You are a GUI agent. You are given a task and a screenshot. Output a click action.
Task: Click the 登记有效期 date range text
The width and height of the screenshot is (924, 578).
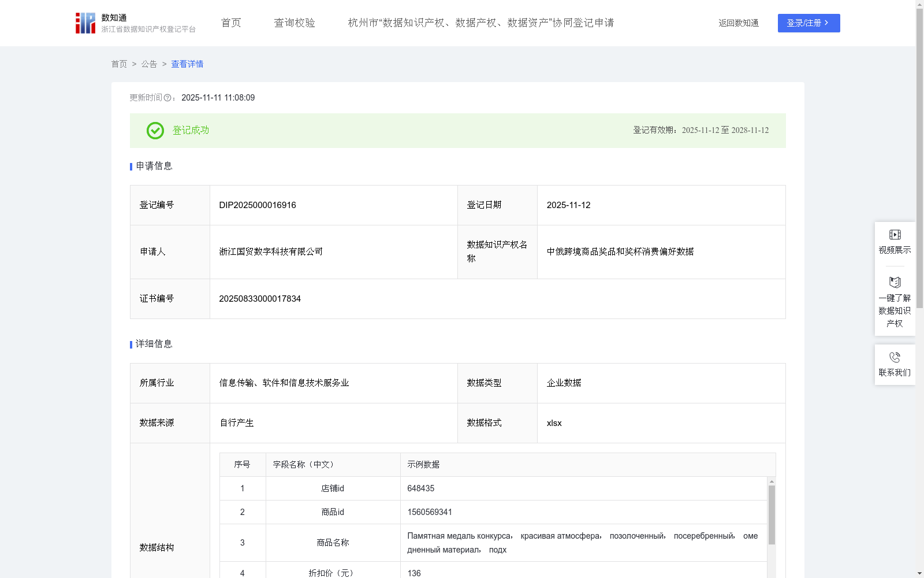pyautogui.click(x=701, y=131)
